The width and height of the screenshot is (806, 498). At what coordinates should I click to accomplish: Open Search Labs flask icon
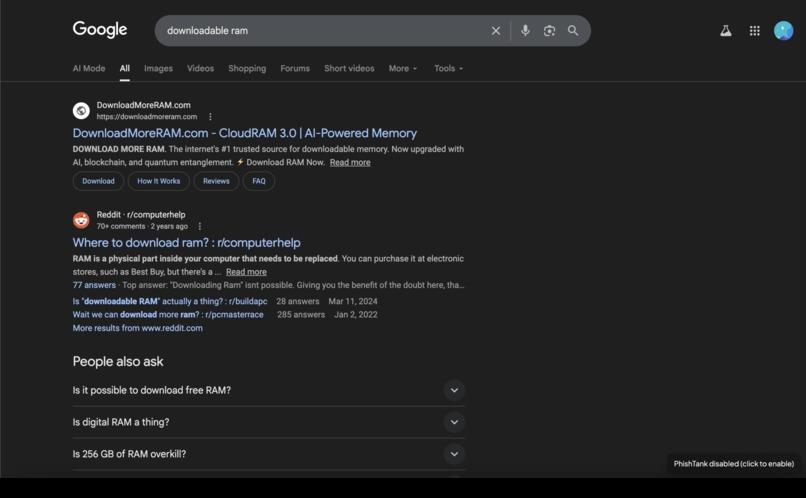[x=725, y=31]
